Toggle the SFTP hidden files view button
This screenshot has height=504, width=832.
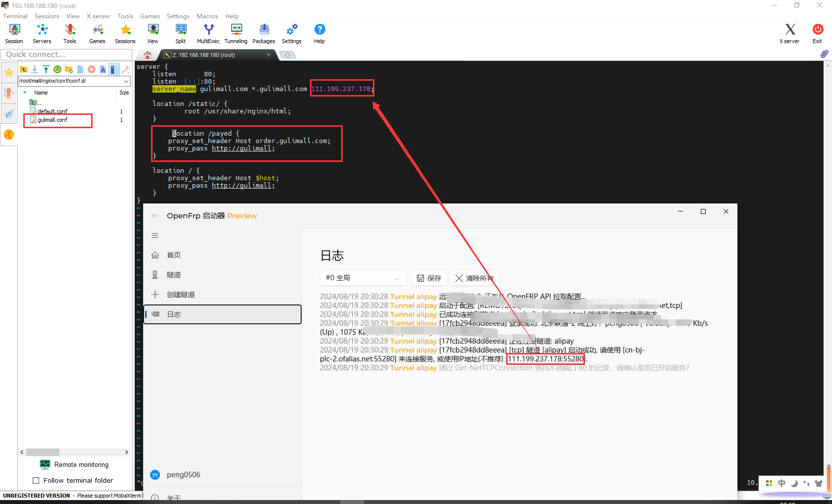pyautogui.click(x=114, y=69)
